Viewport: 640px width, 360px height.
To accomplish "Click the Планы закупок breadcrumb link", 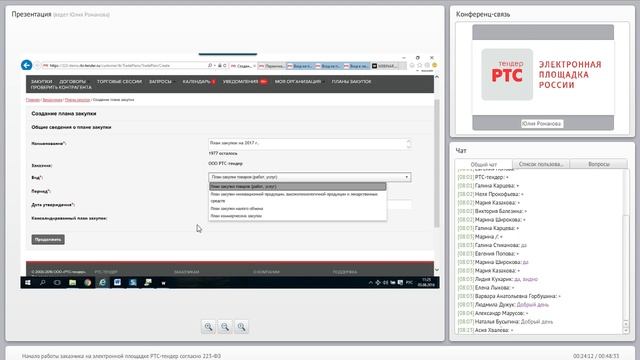I will (77, 100).
